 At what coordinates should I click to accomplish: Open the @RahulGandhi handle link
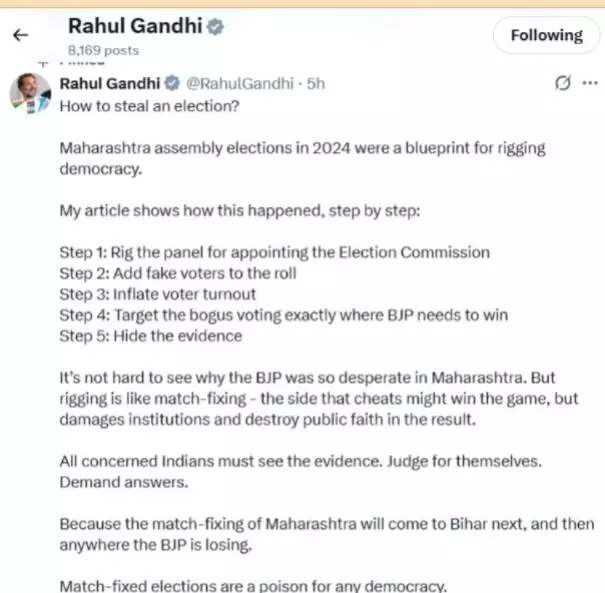pos(240,83)
